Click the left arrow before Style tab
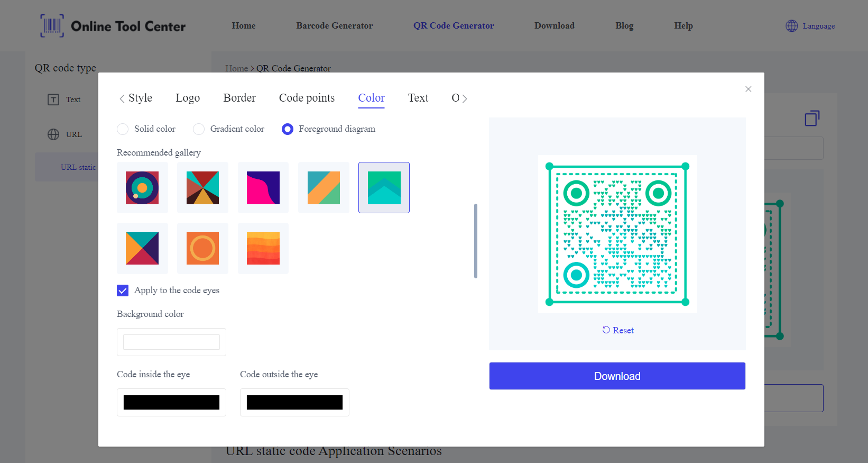Screen dimensions: 868x463 pyautogui.click(x=122, y=98)
